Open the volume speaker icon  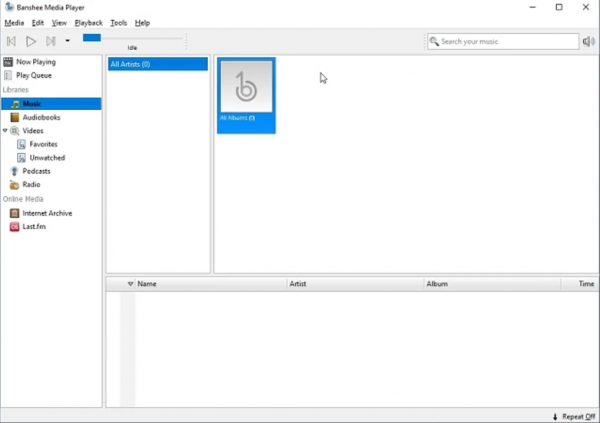click(x=589, y=41)
